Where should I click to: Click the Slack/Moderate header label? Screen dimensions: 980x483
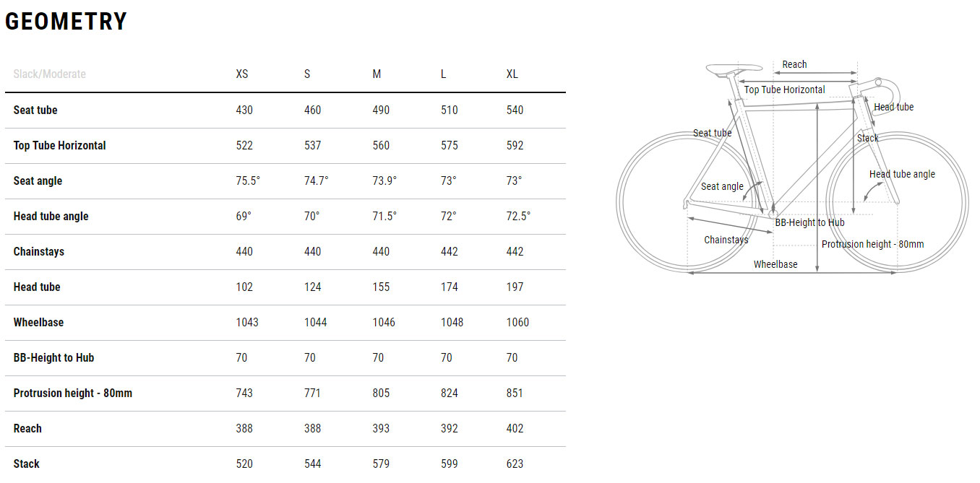point(49,74)
